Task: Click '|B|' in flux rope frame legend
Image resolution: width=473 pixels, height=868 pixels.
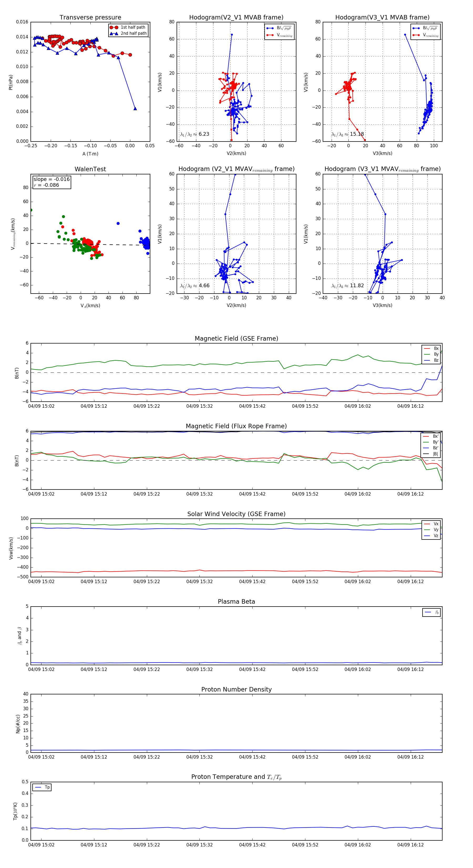Action: [436, 454]
